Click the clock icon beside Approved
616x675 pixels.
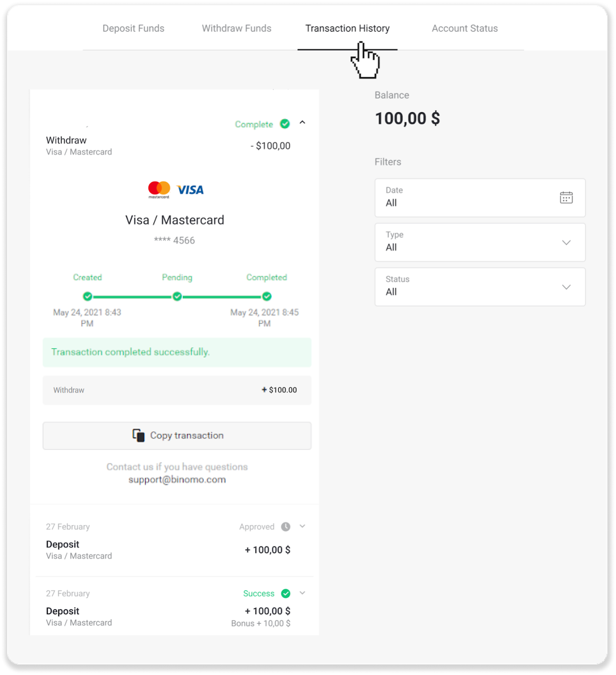286,526
